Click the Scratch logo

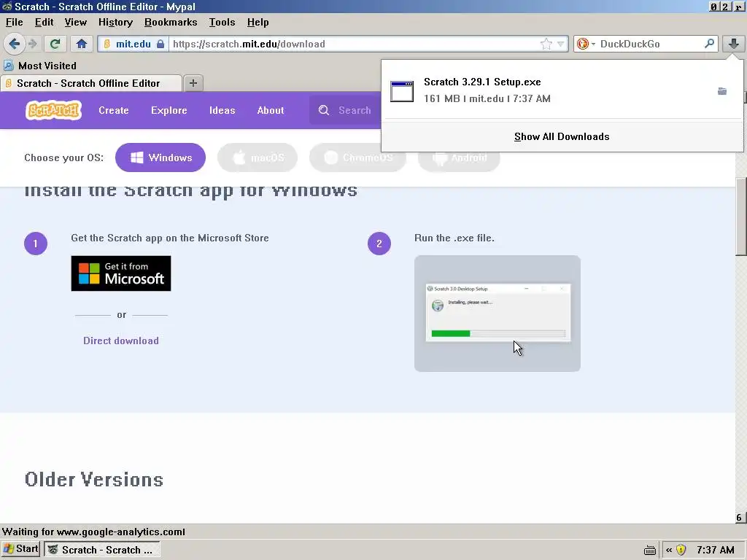53,110
